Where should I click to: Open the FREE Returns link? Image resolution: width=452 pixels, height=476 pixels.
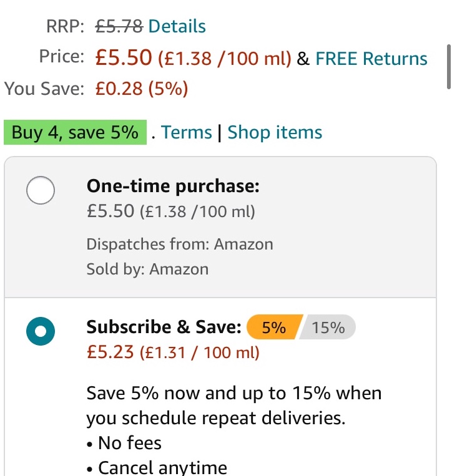[371, 58]
